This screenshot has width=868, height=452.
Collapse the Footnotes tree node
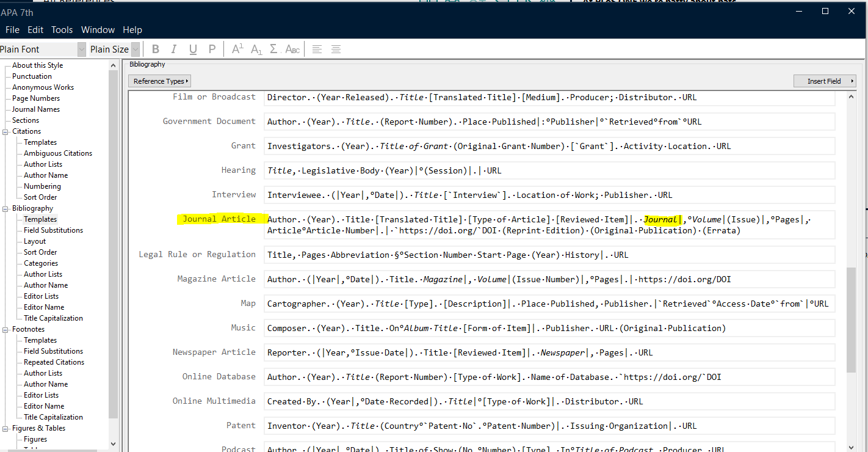[x=6, y=329]
